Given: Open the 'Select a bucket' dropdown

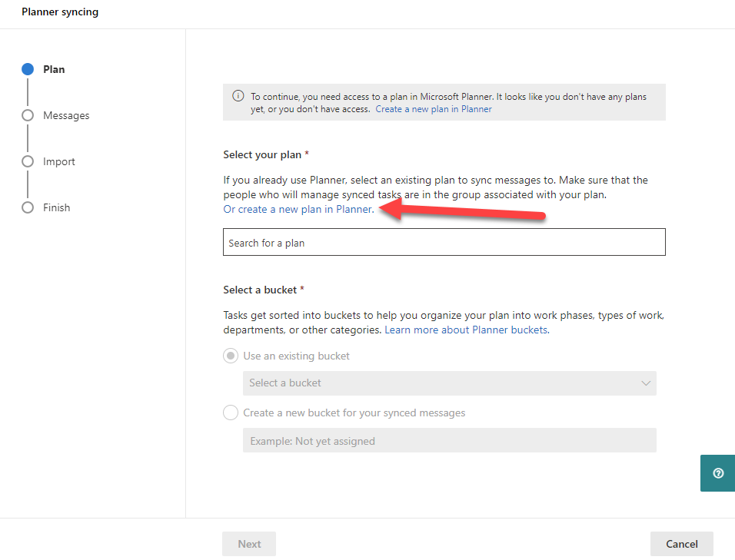Looking at the screenshot, I should tap(449, 383).
